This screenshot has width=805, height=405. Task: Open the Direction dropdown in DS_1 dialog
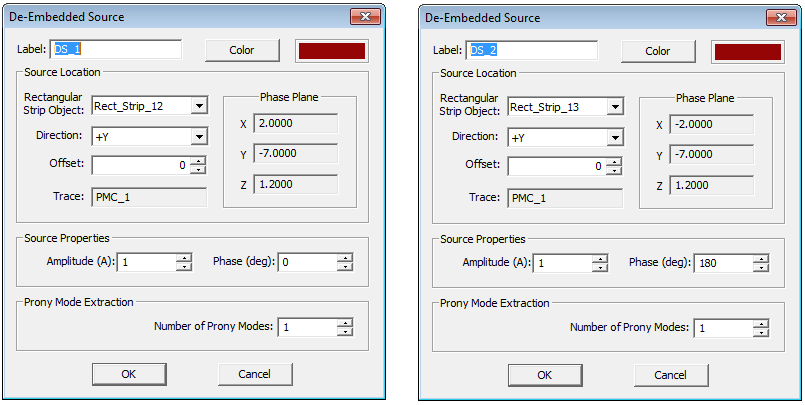pos(199,137)
